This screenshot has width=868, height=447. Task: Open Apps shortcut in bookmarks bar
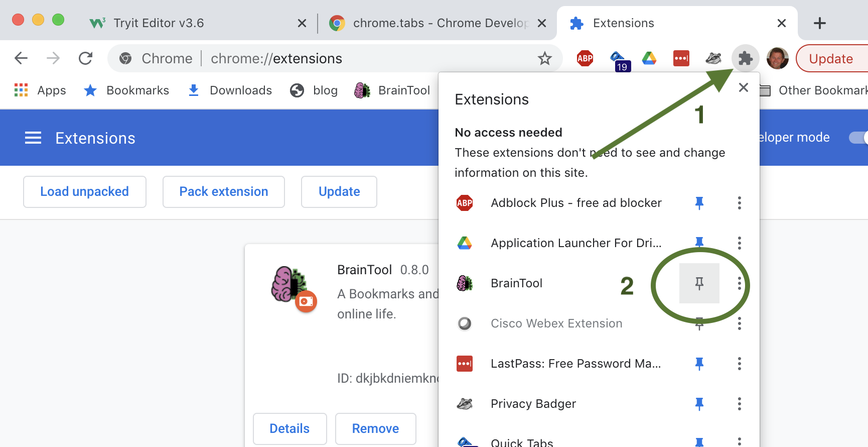pyautogui.click(x=40, y=90)
